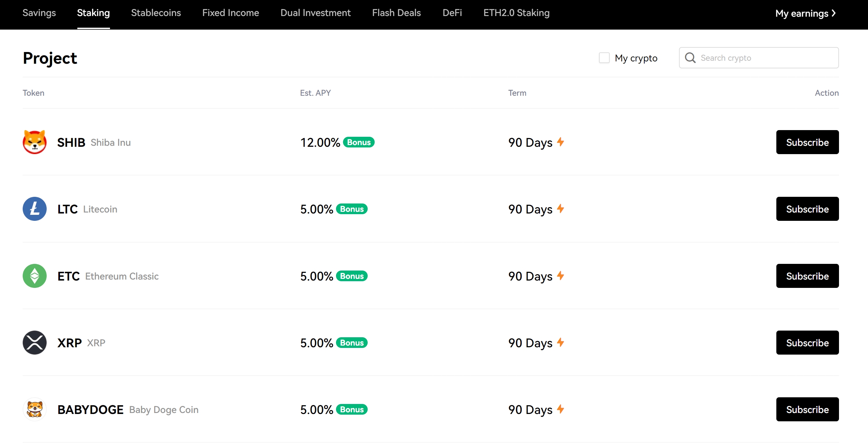
Task: Subscribe to SHIB Shiba Inu staking
Action: 807,141
